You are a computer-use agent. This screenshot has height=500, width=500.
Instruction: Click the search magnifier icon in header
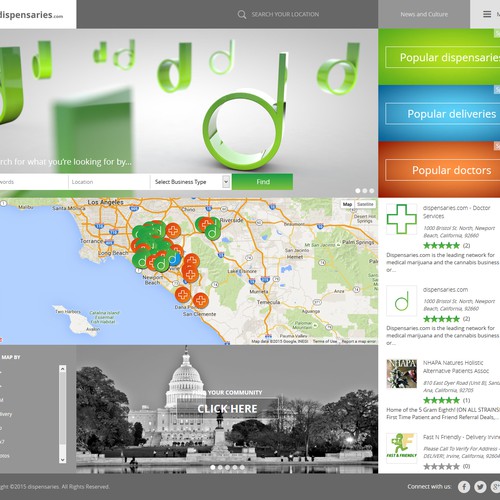click(x=242, y=15)
